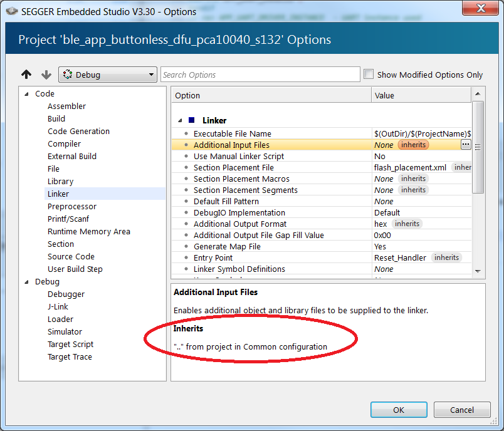Open Loader options category
504x431 pixels.
[x=60, y=319]
